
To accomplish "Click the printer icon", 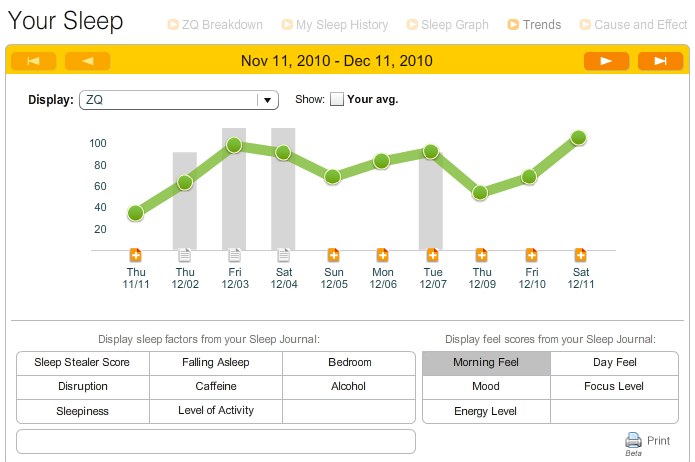I will coord(633,440).
